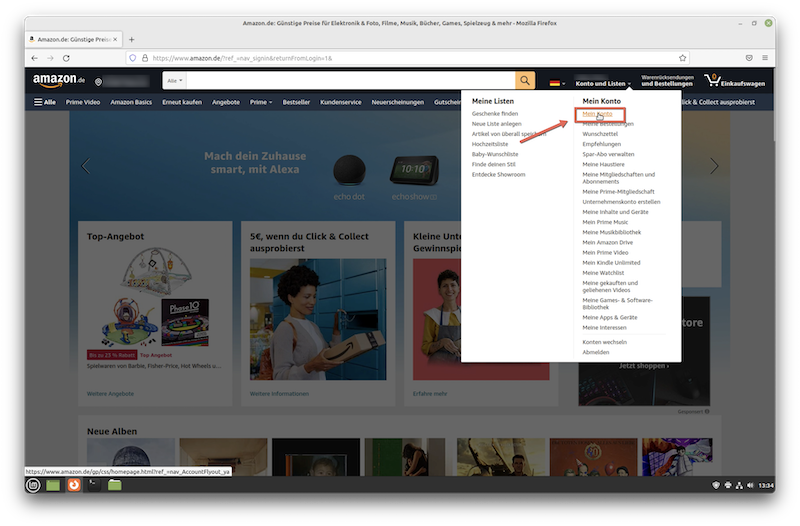Click the tracking protection shield icon
This screenshot has width=800, height=526.
[x=133, y=58]
